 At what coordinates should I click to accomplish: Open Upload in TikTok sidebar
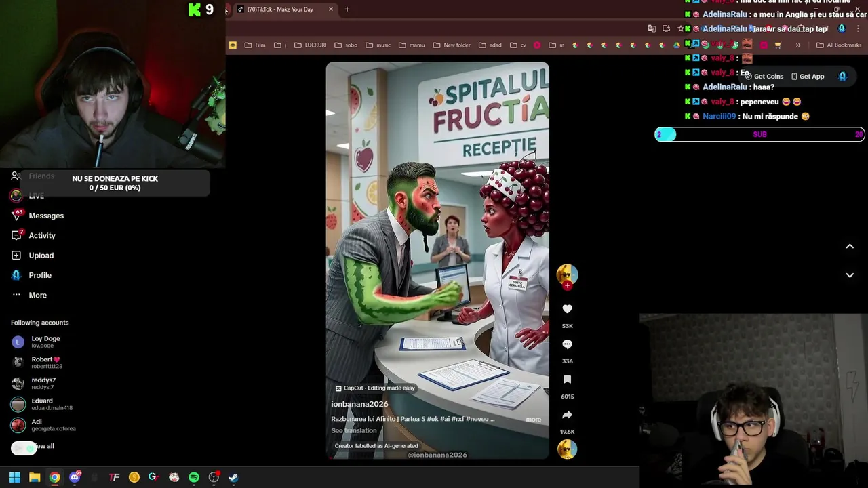(x=41, y=256)
